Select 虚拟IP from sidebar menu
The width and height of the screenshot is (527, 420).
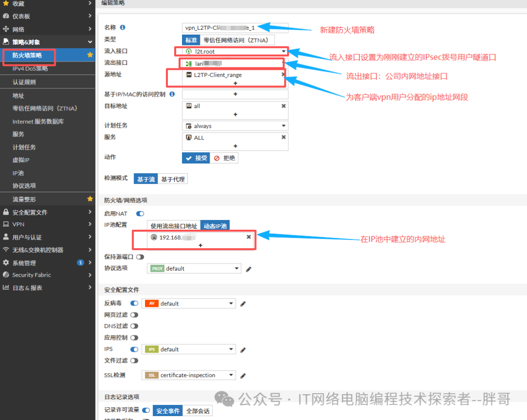click(21, 160)
